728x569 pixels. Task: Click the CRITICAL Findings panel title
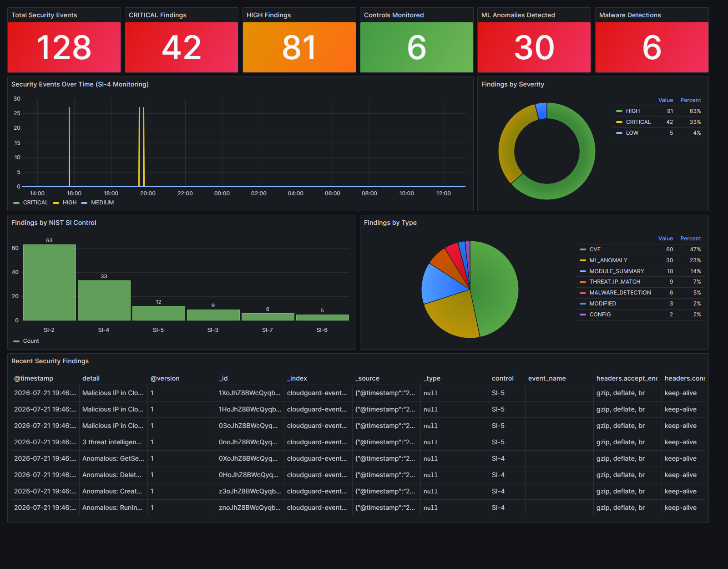[x=157, y=15]
